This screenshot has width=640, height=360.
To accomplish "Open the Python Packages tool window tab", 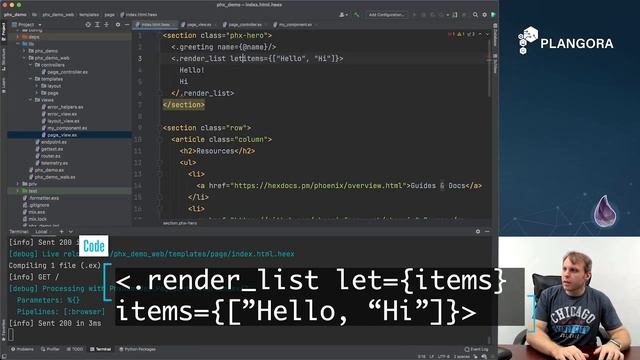I will point(138,349).
